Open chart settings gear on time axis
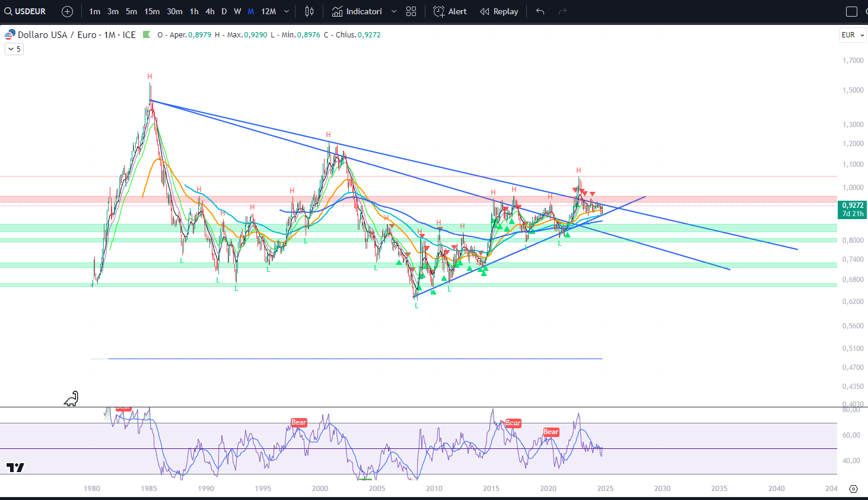Screen dimensions: 868x500 pos(853,489)
